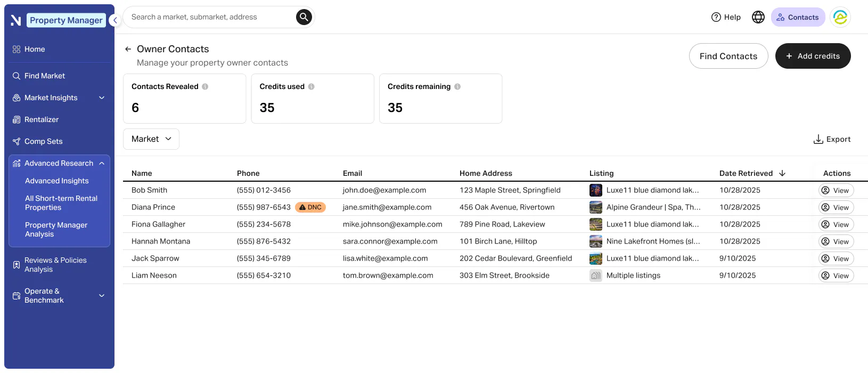Image resolution: width=868 pixels, height=373 pixels.
Task: Collapse the sidebar using the chevron button
Action: coord(114,20)
